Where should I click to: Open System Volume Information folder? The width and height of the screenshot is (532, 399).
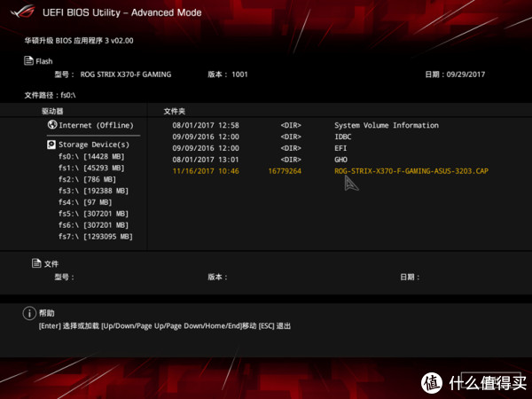pos(387,125)
